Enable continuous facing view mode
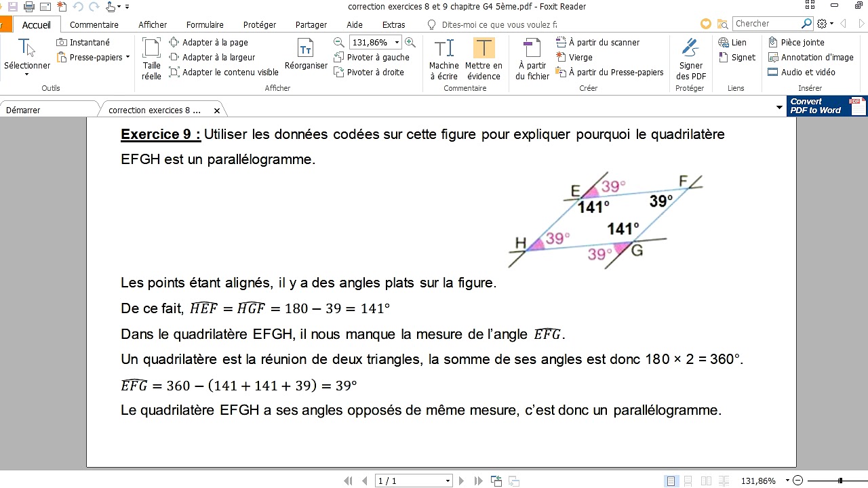 point(724,481)
